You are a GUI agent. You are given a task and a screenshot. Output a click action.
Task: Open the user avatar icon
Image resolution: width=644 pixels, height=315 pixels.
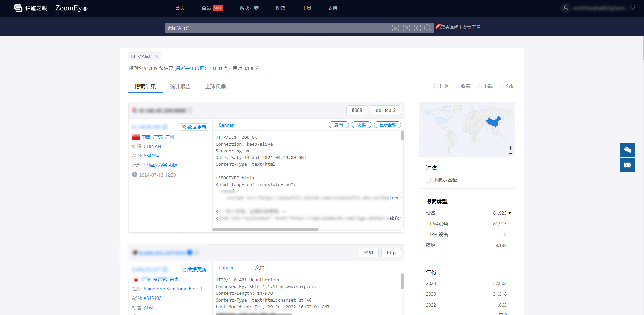coord(566,8)
